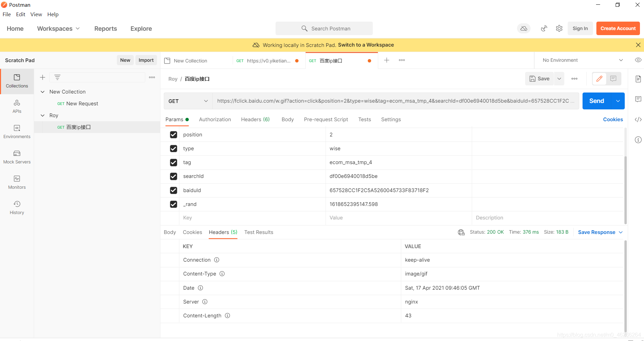Open the Save options dropdown arrow
Image resolution: width=644 pixels, height=341 pixels.
(559, 79)
